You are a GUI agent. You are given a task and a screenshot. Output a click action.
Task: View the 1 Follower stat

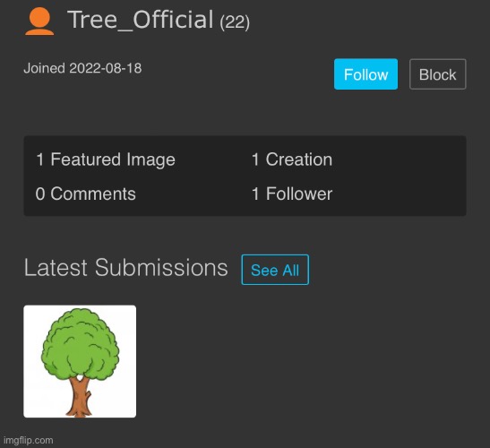pos(292,194)
